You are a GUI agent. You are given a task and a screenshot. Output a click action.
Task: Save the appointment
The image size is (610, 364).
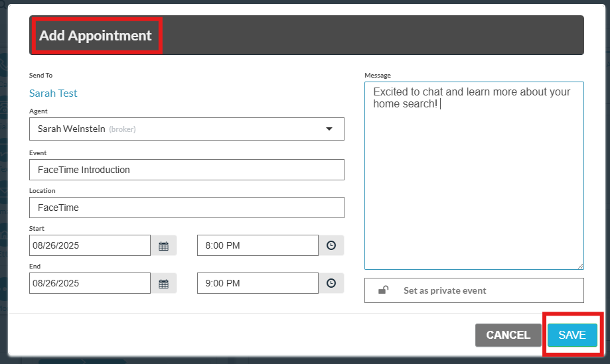[572, 335]
